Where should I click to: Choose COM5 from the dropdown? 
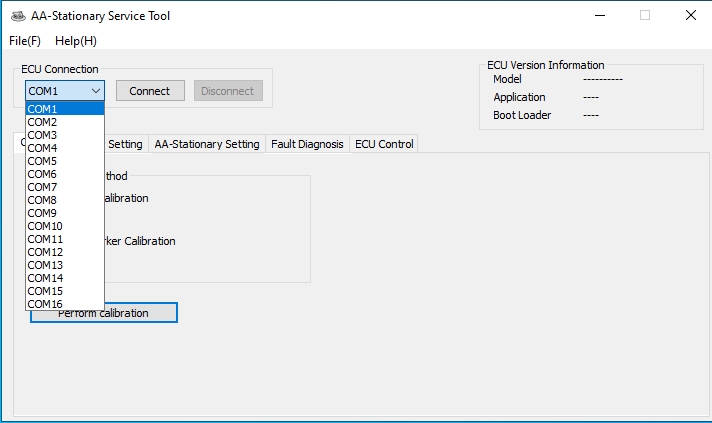65,161
